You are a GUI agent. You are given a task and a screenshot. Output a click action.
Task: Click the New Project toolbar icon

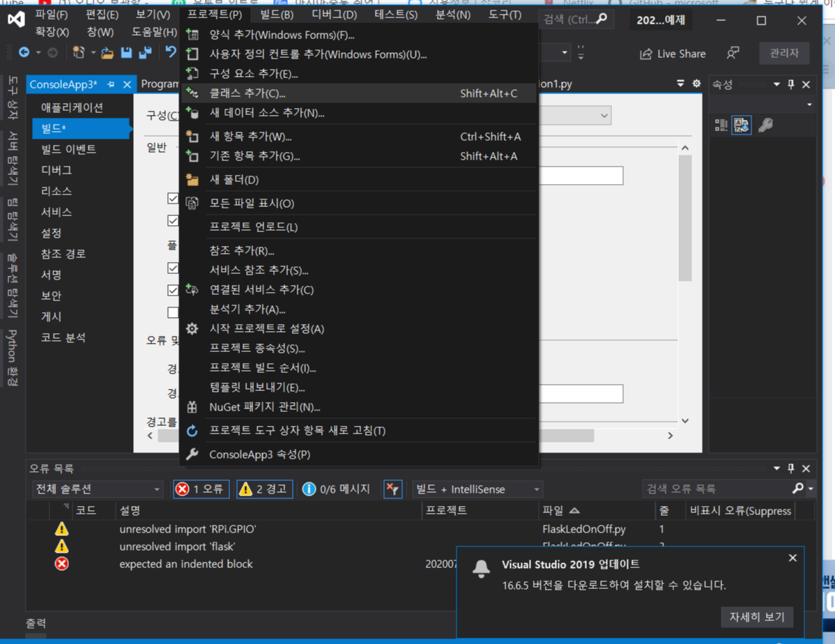(79, 52)
